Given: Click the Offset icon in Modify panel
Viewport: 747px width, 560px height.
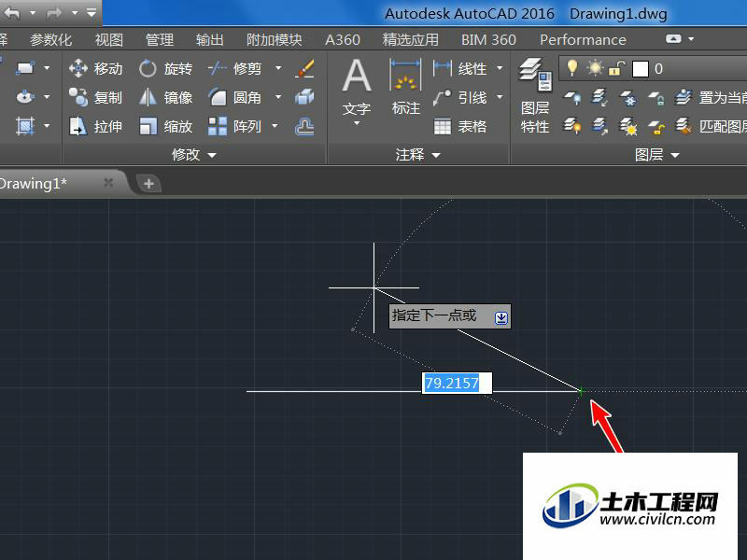Looking at the screenshot, I should point(304,127).
